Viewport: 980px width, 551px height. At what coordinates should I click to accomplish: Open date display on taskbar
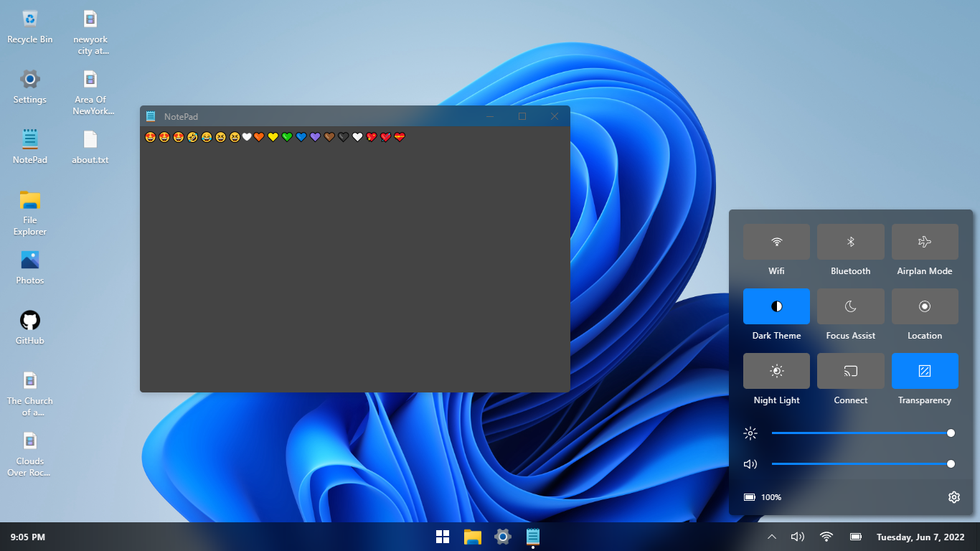point(919,537)
